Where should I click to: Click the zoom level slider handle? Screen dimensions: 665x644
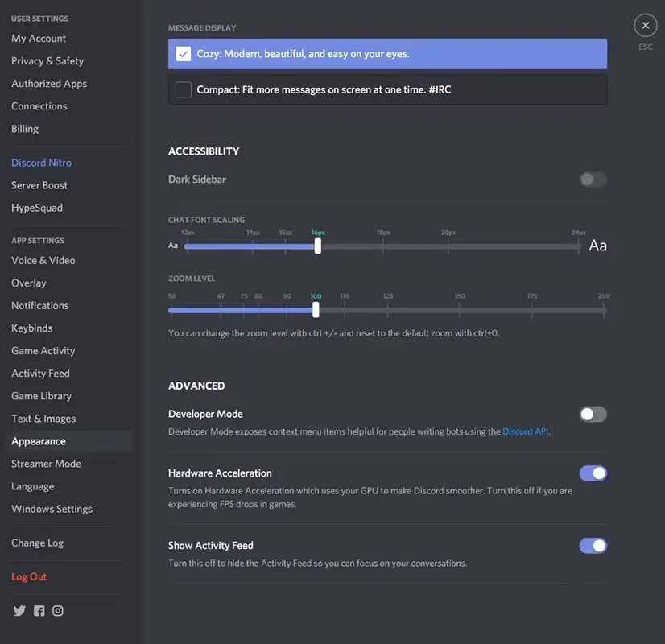click(x=316, y=310)
